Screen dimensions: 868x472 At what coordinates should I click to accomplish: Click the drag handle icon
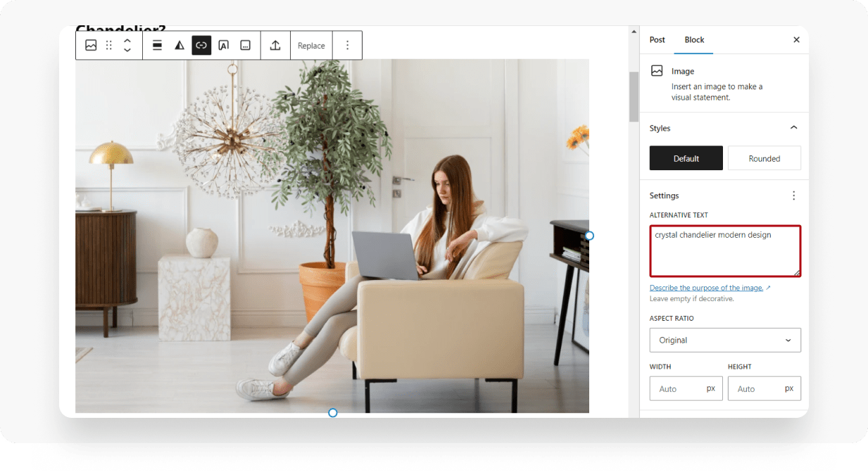click(108, 45)
